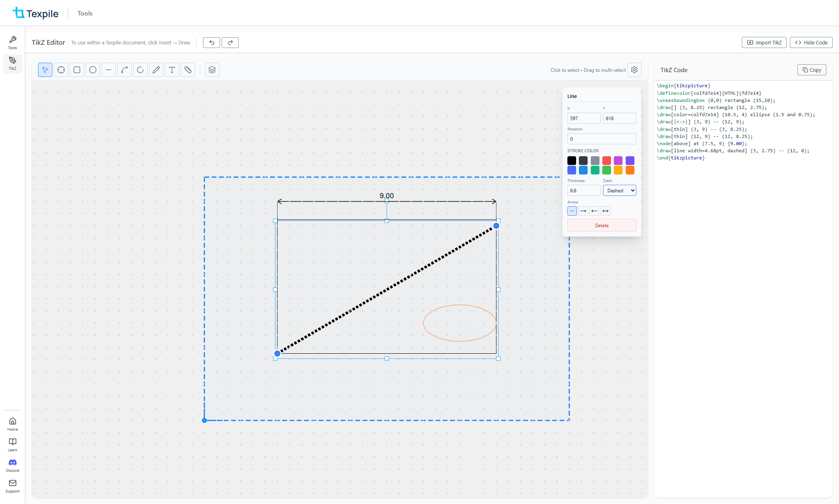Set line arrow to left arrow
The width and height of the screenshot is (839, 504).
click(x=594, y=211)
